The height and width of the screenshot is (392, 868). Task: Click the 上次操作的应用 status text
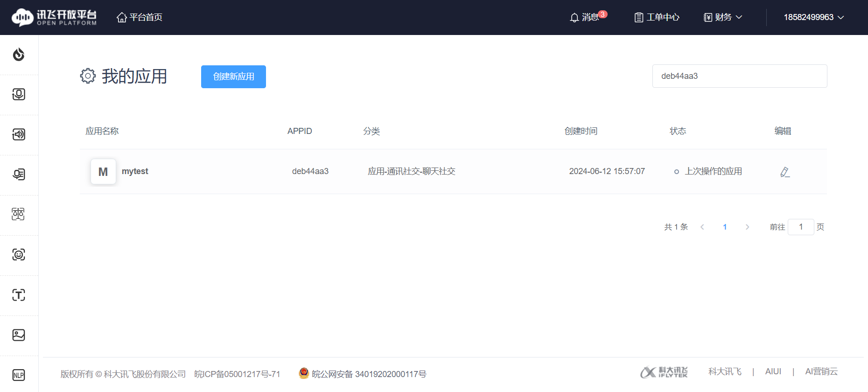tap(714, 171)
